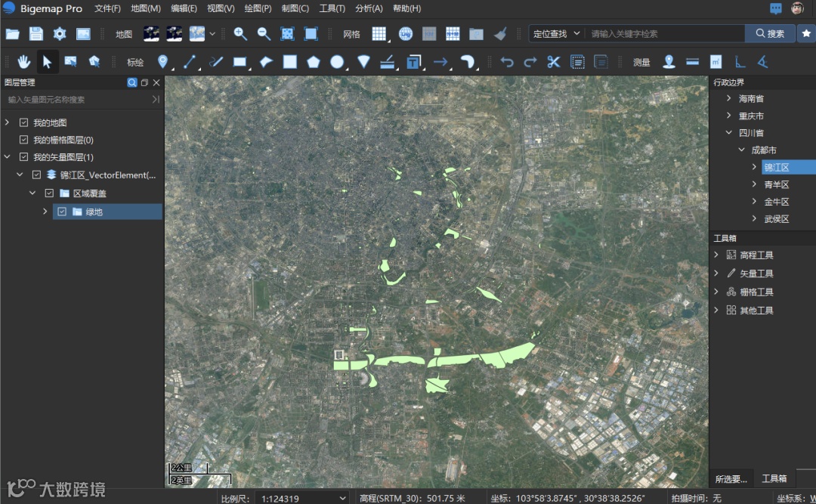Click the measure area m² icon
The image size is (816, 504).
click(716, 62)
